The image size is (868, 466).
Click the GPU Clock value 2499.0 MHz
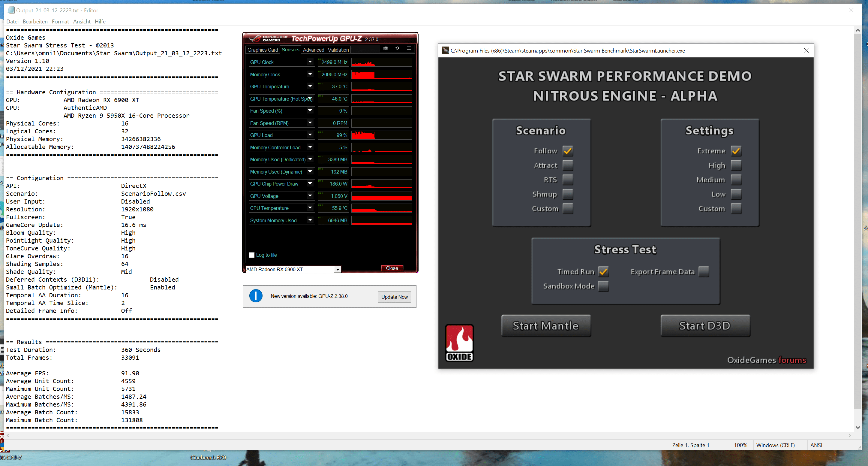click(x=333, y=62)
